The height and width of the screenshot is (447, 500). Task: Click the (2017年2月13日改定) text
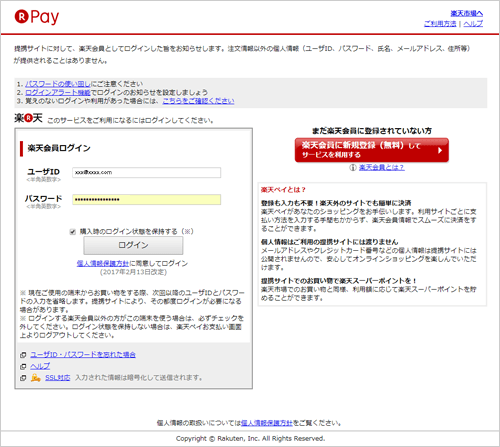[x=133, y=272]
